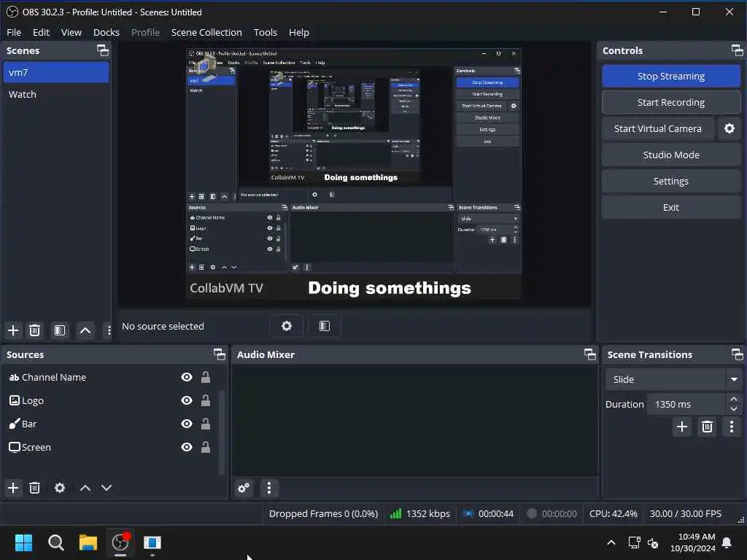Toggle visibility of Bar source
Screen dimensions: 747x560
coord(187,424)
